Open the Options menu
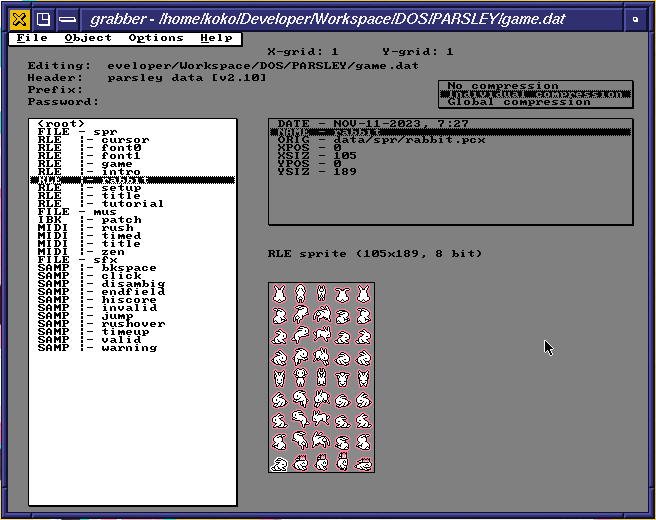Image resolution: width=656 pixels, height=520 pixels. pyautogui.click(x=156, y=38)
